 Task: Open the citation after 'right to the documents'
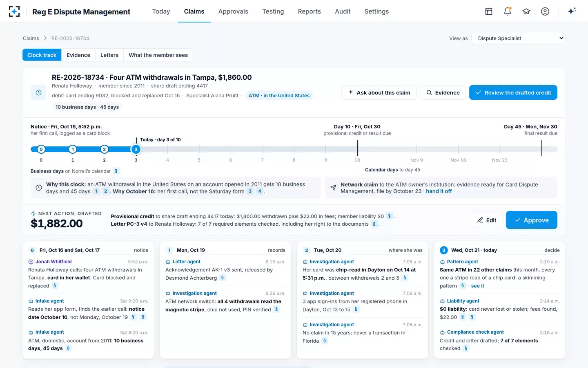(x=374, y=224)
